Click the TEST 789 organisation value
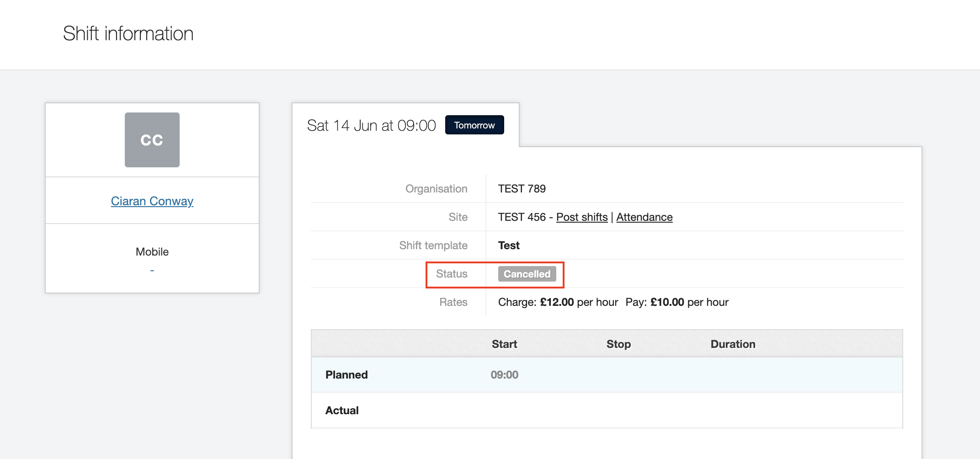The image size is (980, 459). [x=522, y=189]
